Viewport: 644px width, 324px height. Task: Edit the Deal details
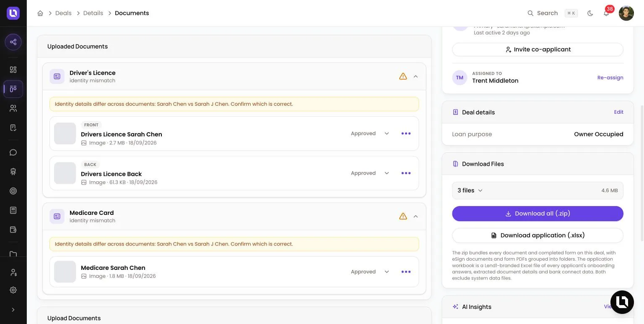[618, 112]
